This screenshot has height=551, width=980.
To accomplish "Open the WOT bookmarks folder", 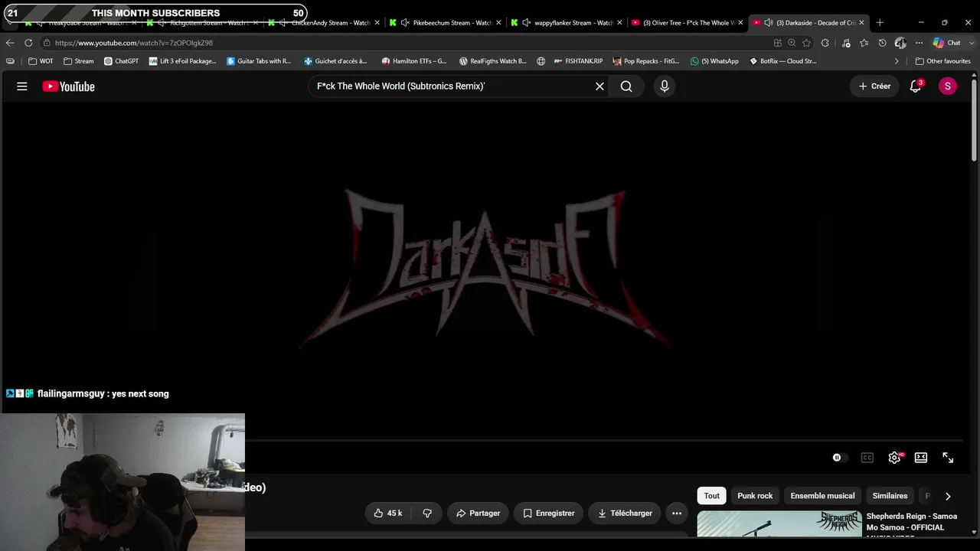I will (41, 61).
